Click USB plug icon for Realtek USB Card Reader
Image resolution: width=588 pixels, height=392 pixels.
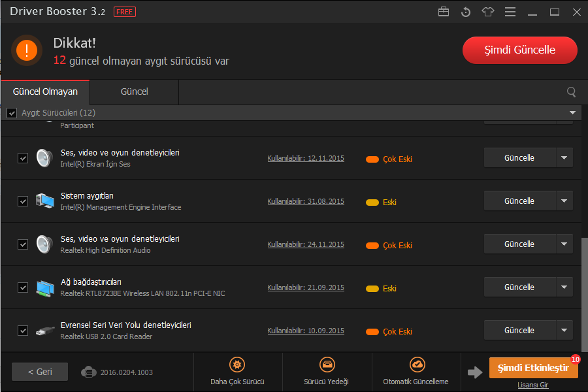45,331
